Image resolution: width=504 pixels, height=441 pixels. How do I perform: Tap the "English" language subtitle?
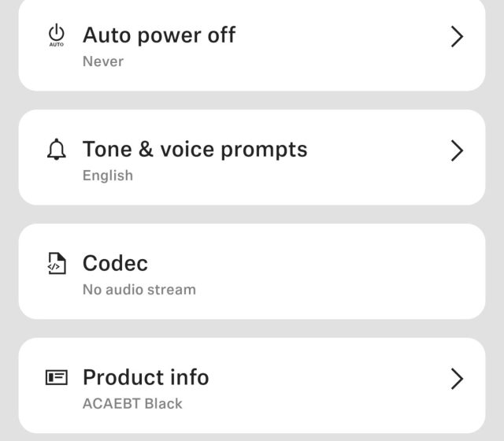click(108, 176)
